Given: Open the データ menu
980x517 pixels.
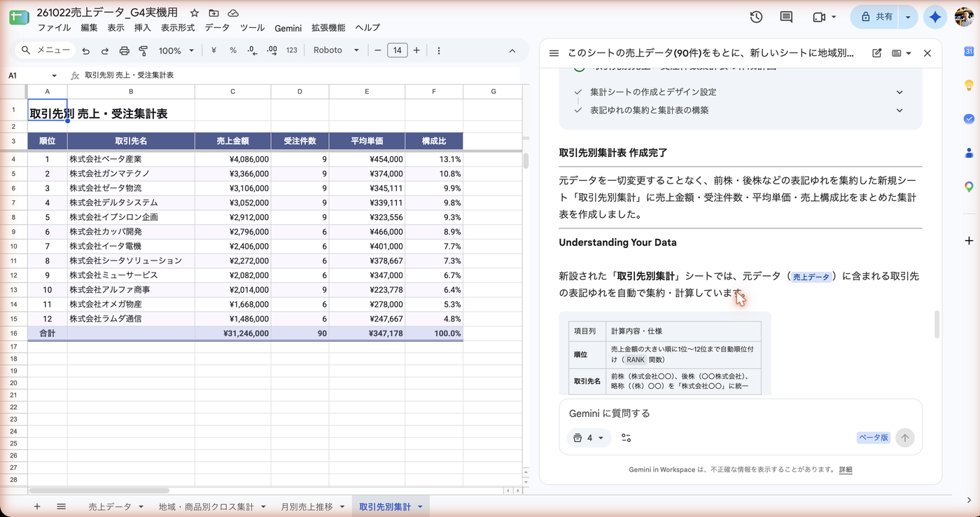Looking at the screenshot, I should [217, 28].
